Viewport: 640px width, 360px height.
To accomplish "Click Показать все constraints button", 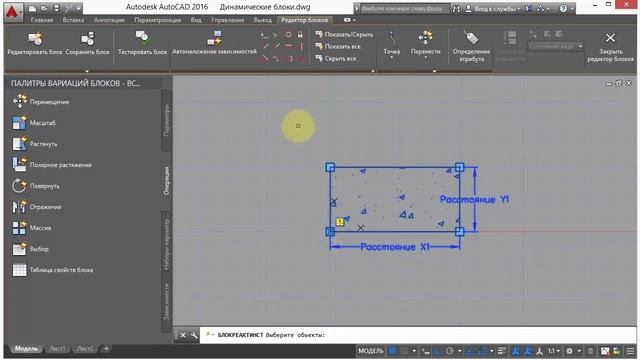I will pyautogui.click(x=338, y=47).
